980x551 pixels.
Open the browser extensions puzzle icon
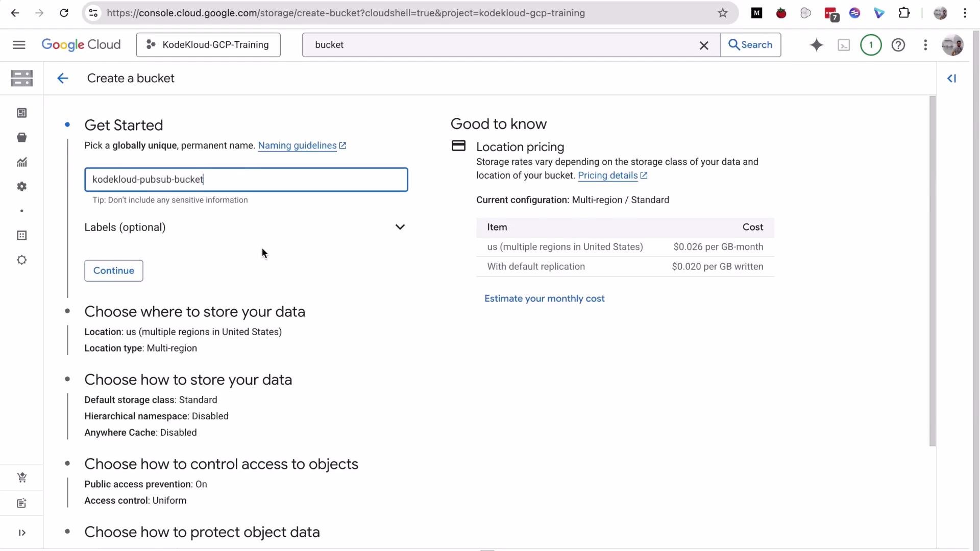[x=904, y=13]
